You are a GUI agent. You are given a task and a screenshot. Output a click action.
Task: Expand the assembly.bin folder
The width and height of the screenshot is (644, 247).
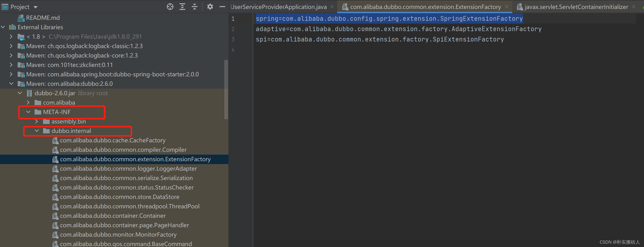click(x=36, y=121)
